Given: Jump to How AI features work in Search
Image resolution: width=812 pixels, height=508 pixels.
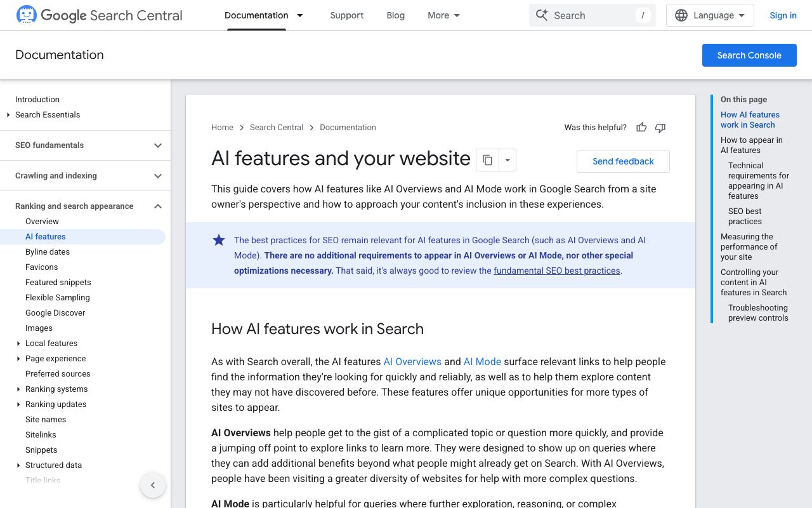Looking at the screenshot, I should (x=750, y=120).
